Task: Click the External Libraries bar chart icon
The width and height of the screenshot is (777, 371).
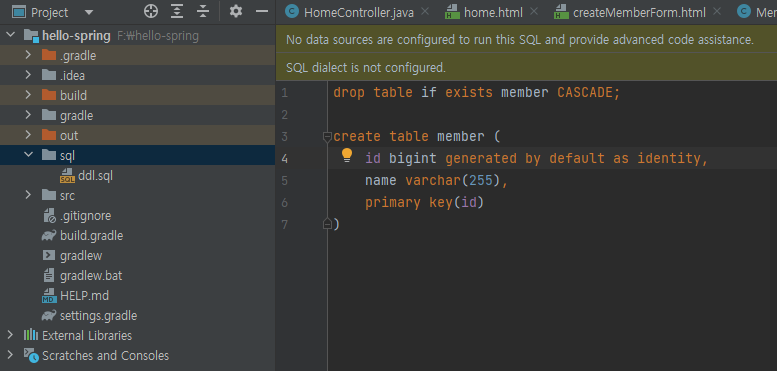Action: [31, 335]
